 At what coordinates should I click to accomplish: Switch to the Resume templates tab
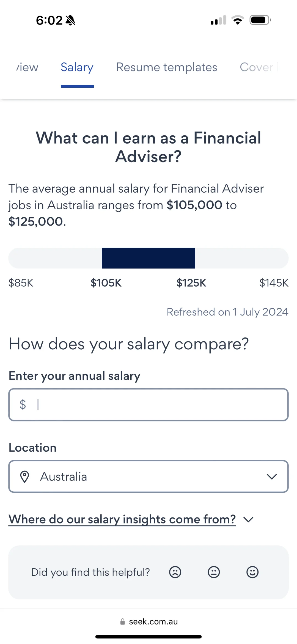(167, 67)
